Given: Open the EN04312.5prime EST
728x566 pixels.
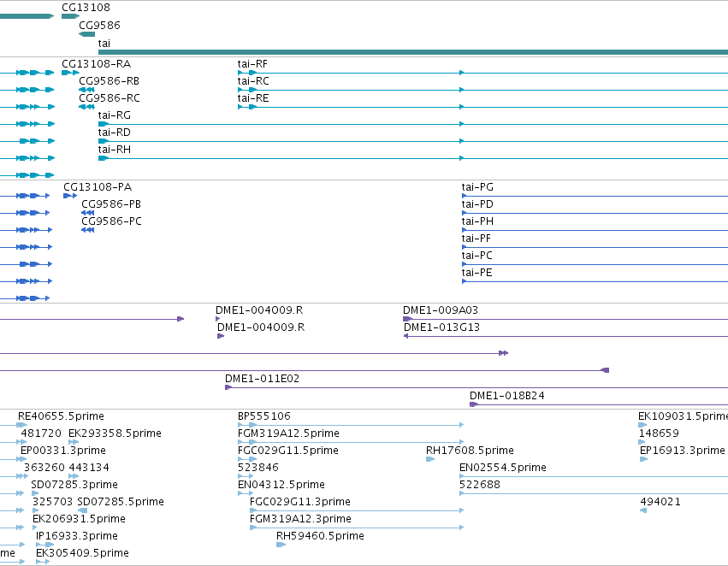Looking at the screenshot, I should (x=281, y=485).
